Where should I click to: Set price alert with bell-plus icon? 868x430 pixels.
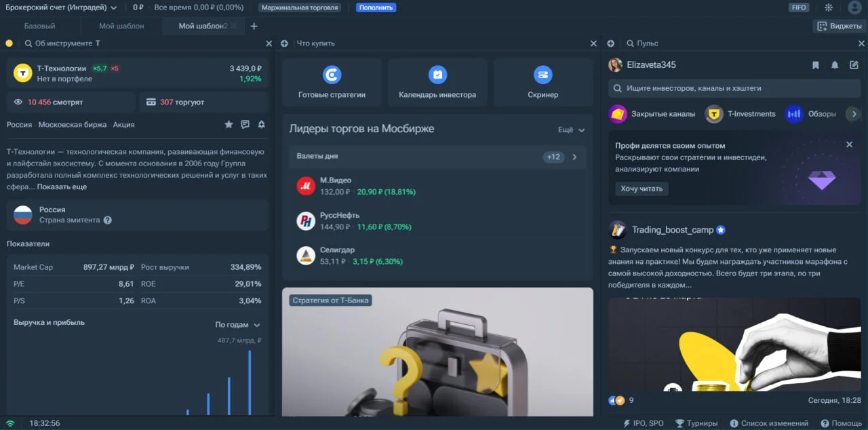[x=261, y=125]
